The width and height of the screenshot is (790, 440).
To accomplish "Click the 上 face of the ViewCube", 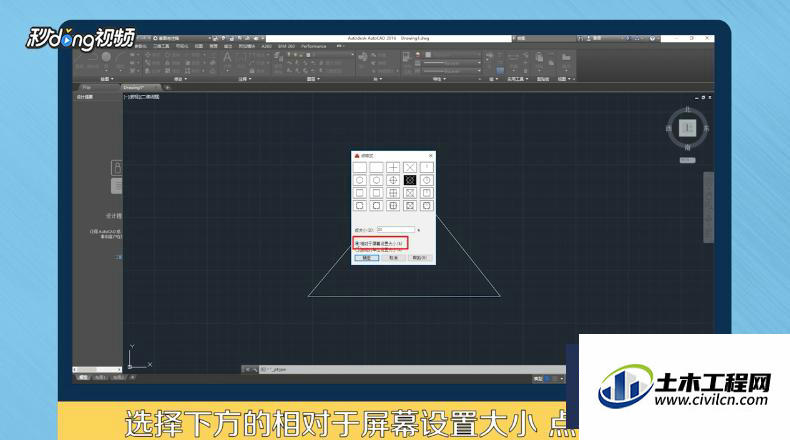I will point(687,128).
